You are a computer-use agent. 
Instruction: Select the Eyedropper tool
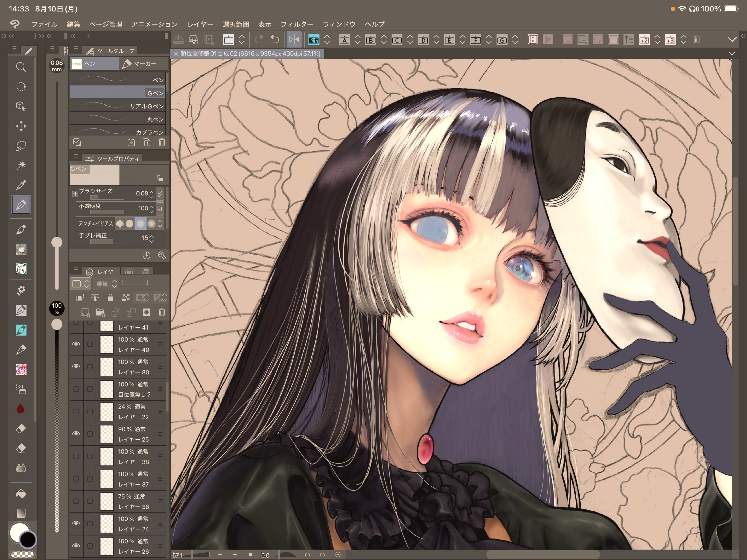coord(21,185)
